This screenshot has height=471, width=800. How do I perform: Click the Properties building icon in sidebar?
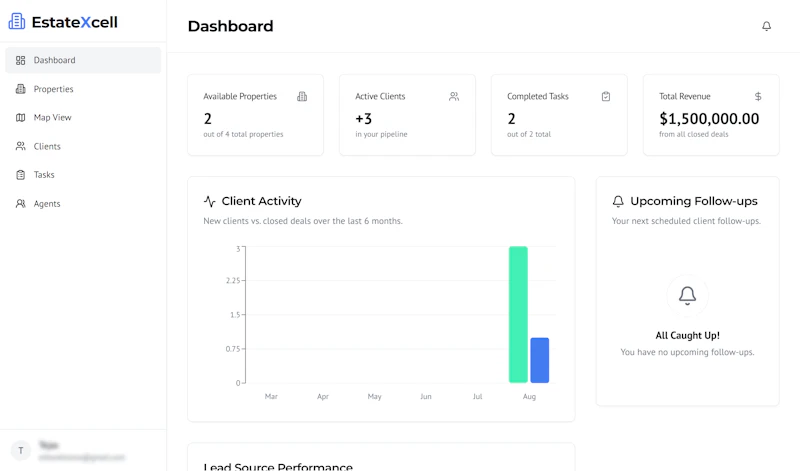click(x=20, y=89)
